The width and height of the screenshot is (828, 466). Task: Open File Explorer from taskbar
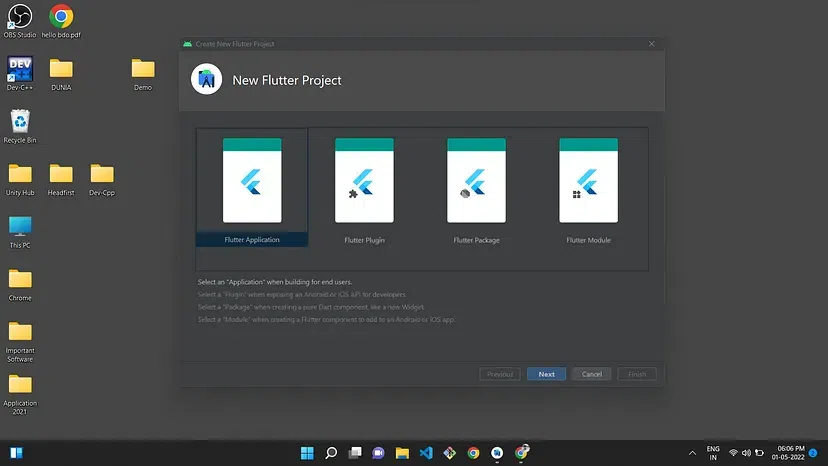402,453
